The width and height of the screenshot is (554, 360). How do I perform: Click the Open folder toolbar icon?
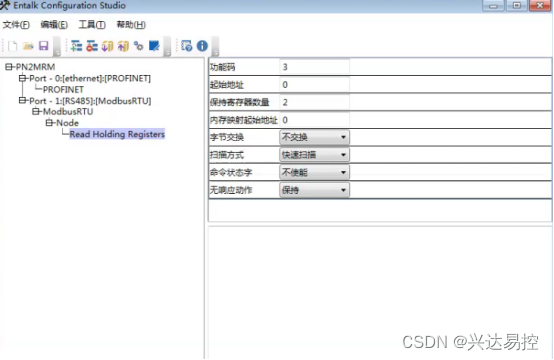tap(28, 46)
